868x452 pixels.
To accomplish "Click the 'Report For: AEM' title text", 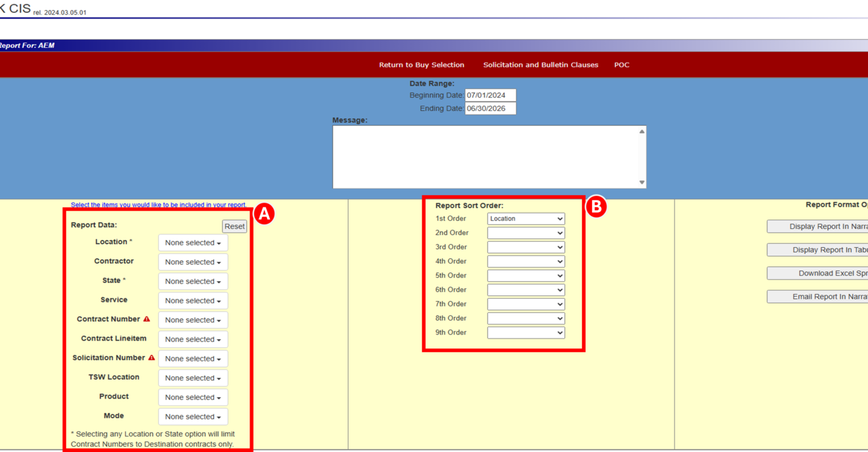I will click(x=27, y=45).
